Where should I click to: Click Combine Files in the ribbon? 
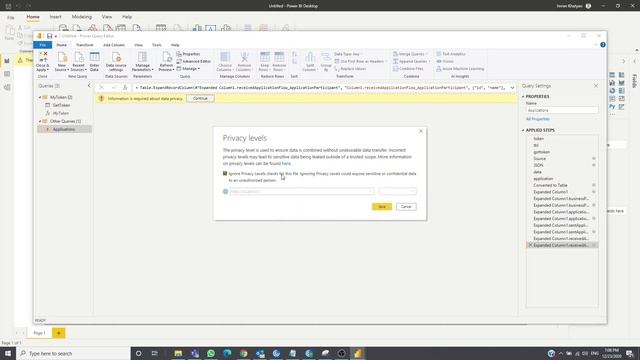[x=408, y=69]
